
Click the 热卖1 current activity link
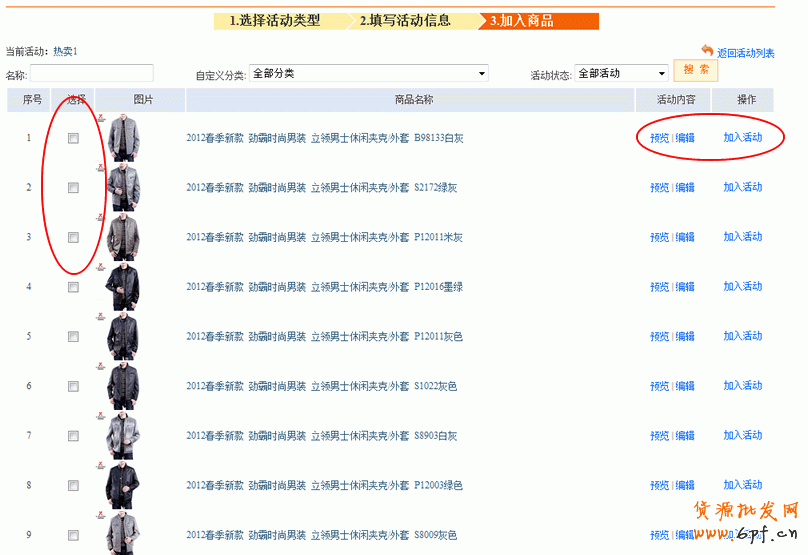coord(65,52)
